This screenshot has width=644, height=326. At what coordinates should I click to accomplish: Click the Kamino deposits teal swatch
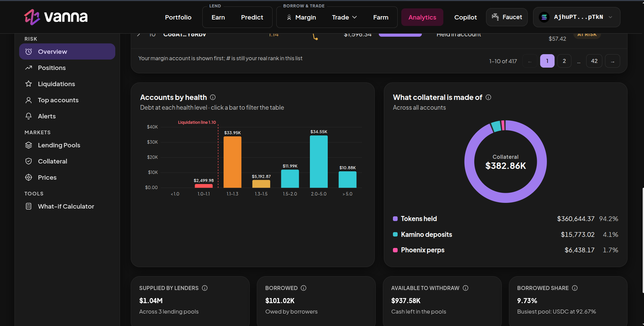pyautogui.click(x=395, y=234)
